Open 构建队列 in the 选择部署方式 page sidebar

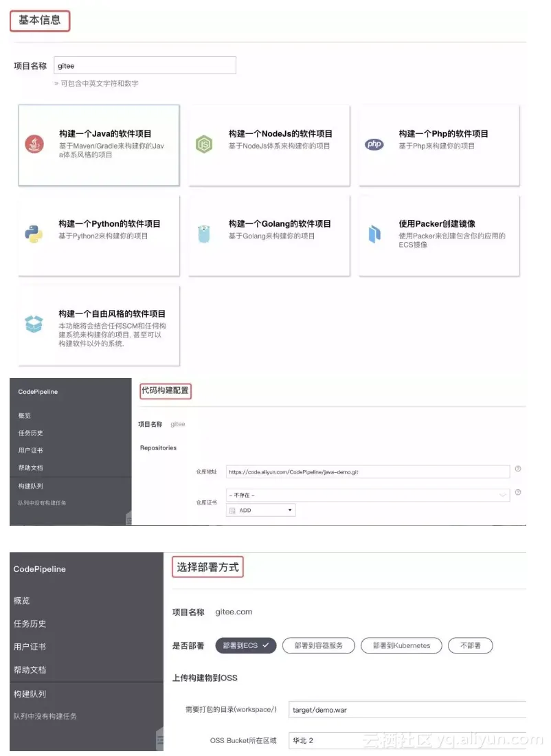coord(30,694)
